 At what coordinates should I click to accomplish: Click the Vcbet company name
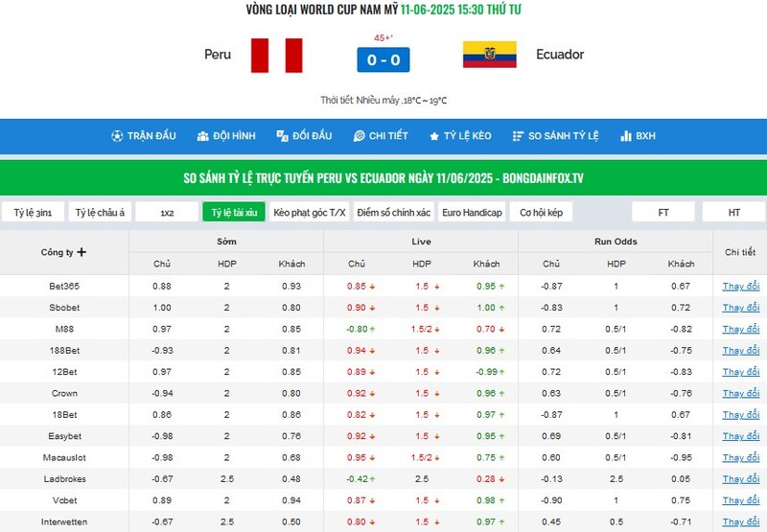tap(64, 500)
